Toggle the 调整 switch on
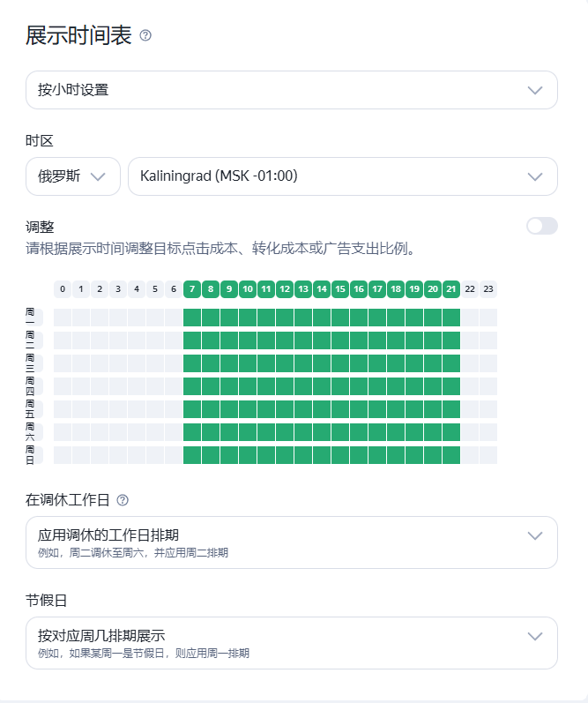Screen dimensions: 588x703 (542, 226)
